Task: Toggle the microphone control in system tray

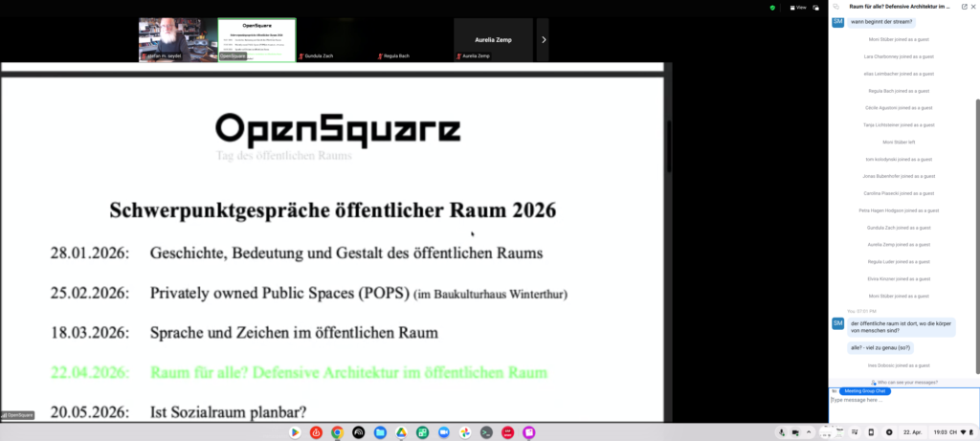Action: click(782, 432)
